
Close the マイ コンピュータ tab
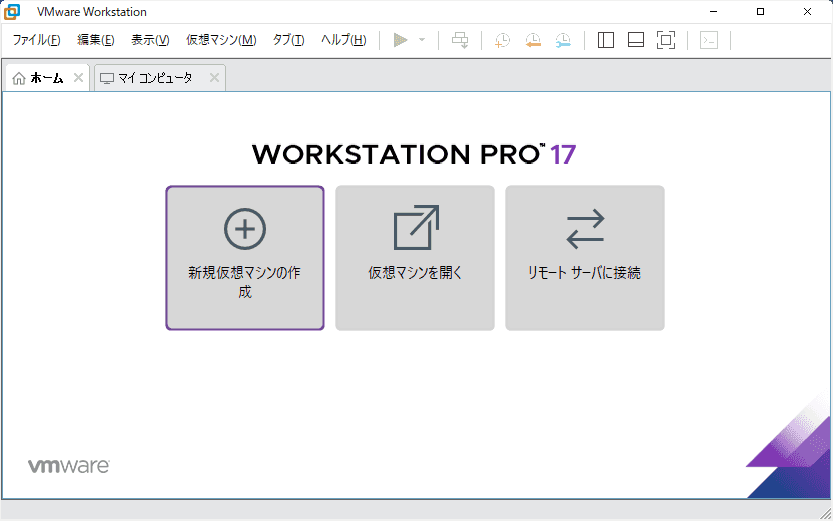(x=214, y=78)
